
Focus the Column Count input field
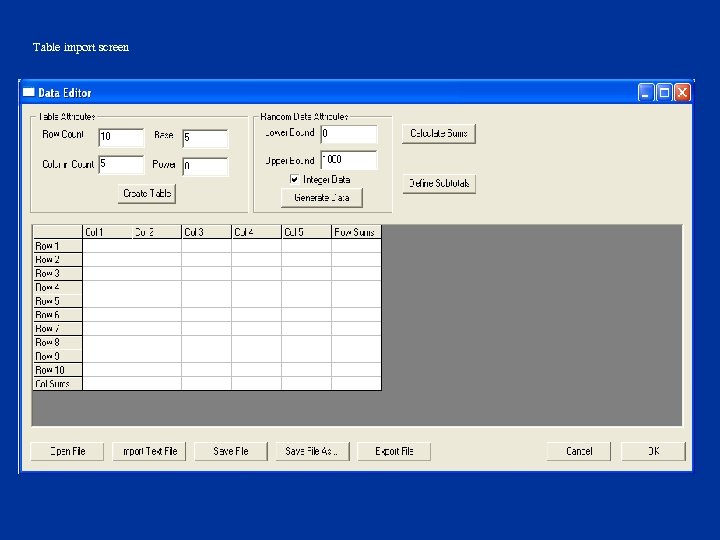(x=121, y=165)
